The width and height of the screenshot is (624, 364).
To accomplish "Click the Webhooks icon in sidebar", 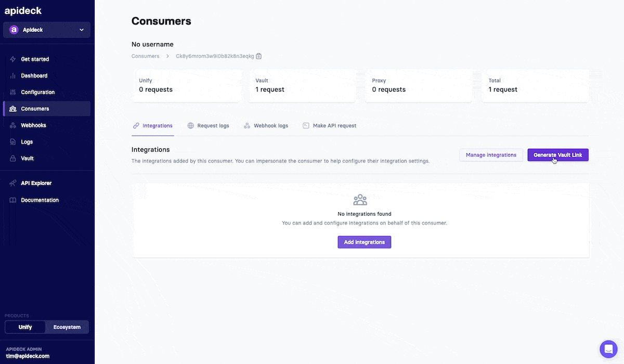I will tap(13, 125).
